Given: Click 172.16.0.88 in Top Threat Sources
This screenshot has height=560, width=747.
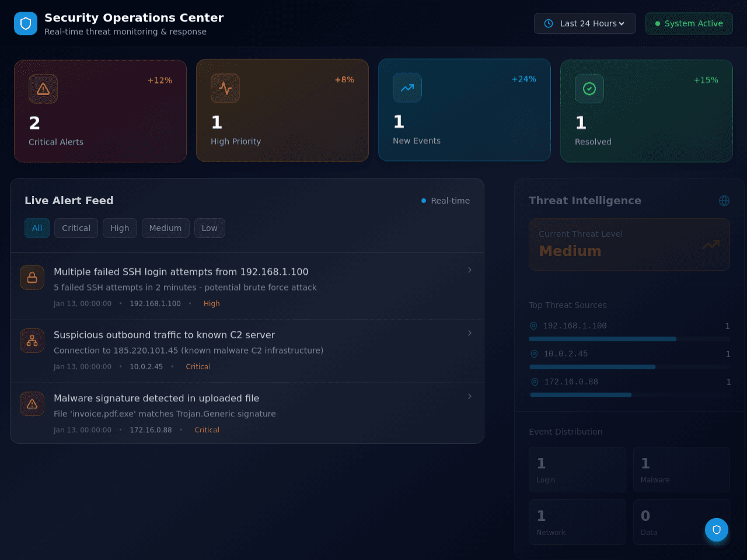Looking at the screenshot, I should [571, 382].
